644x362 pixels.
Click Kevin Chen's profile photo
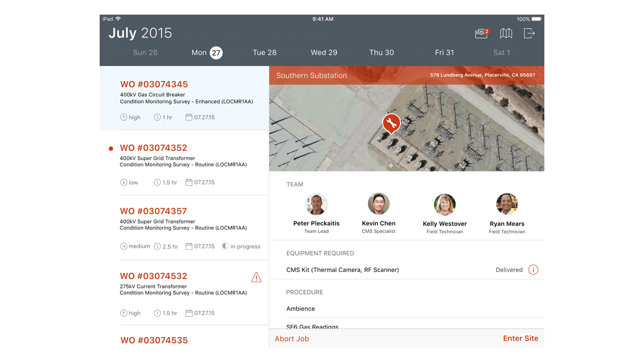click(378, 204)
